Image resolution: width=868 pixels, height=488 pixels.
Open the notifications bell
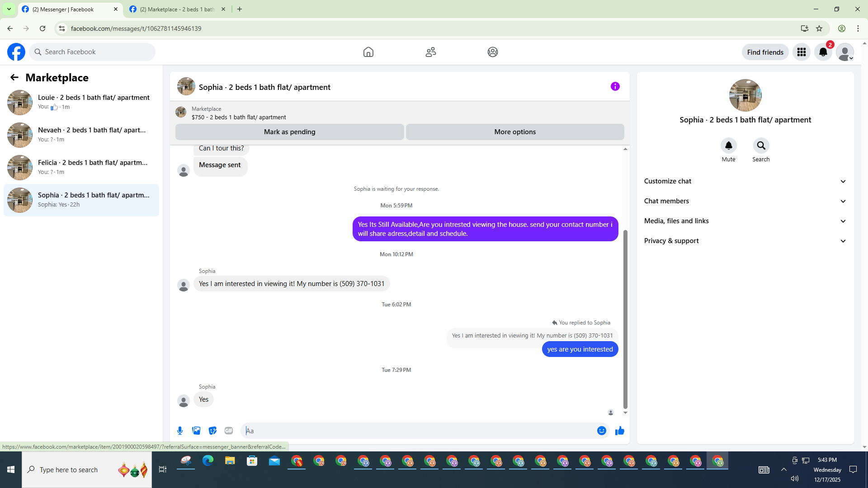pyautogui.click(x=823, y=52)
